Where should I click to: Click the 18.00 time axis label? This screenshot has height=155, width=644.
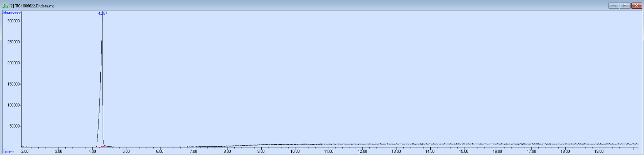tap(565, 151)
